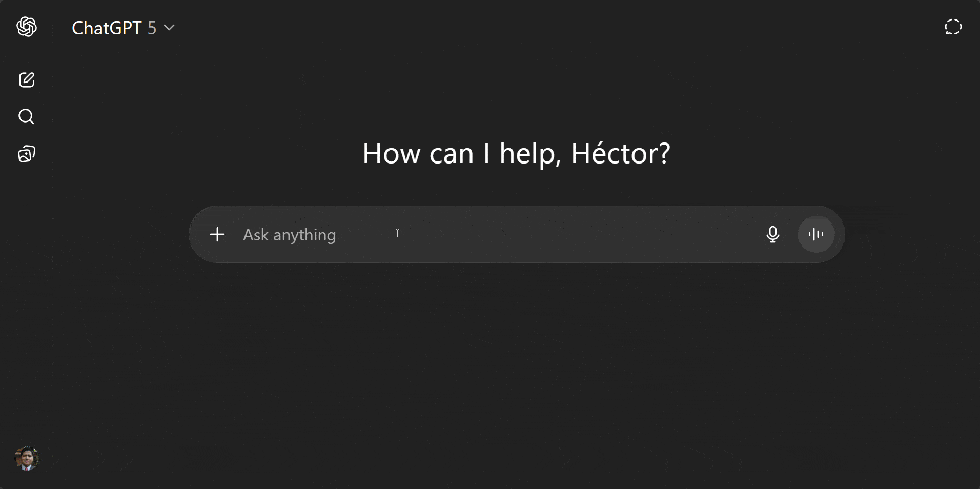Image resolution: width=980 pixels, height=489 pixels.
Task: Open the attachment options dropdown
Action: coord(217,234)
